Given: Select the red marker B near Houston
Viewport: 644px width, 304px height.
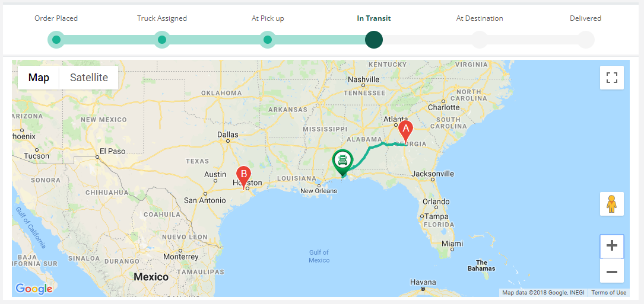Looking at the screenshot, I should (243, 177).
